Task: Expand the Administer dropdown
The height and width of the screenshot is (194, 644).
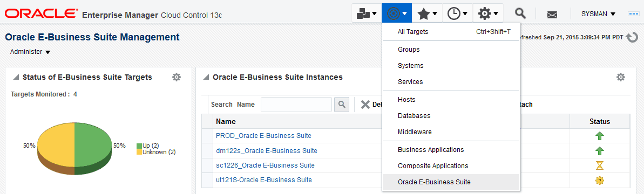Action: 30,52
